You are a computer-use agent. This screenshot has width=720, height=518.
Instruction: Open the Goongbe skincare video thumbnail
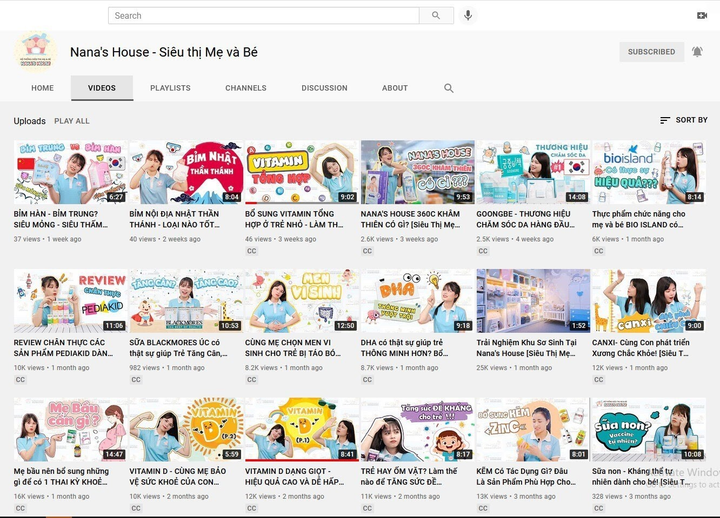(x=533, y=172)
